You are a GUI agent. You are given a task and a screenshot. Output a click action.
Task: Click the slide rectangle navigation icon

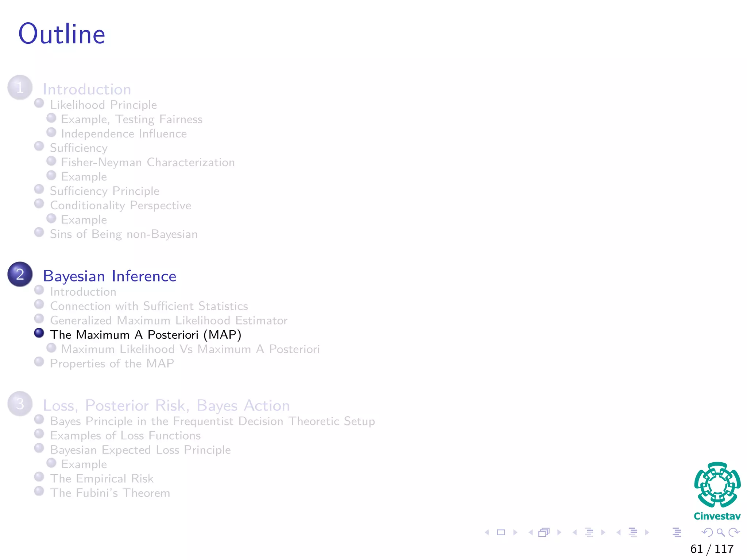pyautogui.click(x=501, y=532)
